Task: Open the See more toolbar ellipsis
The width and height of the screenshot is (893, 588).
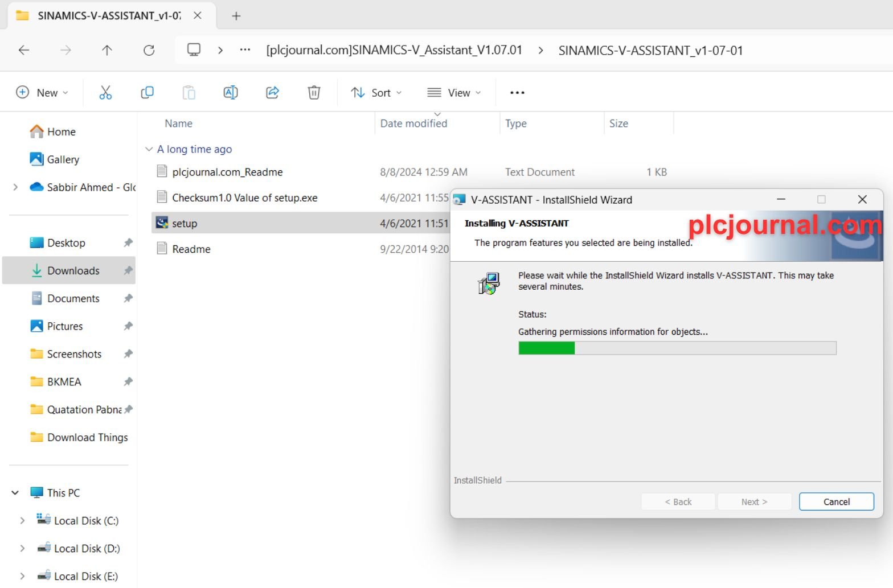Action: (517, 92)
